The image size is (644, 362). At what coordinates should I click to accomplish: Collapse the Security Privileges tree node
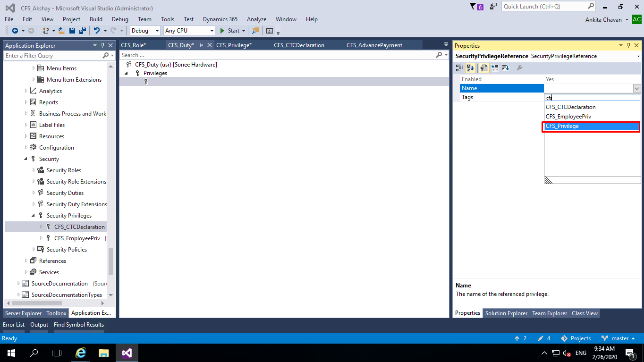coord(33,216)
